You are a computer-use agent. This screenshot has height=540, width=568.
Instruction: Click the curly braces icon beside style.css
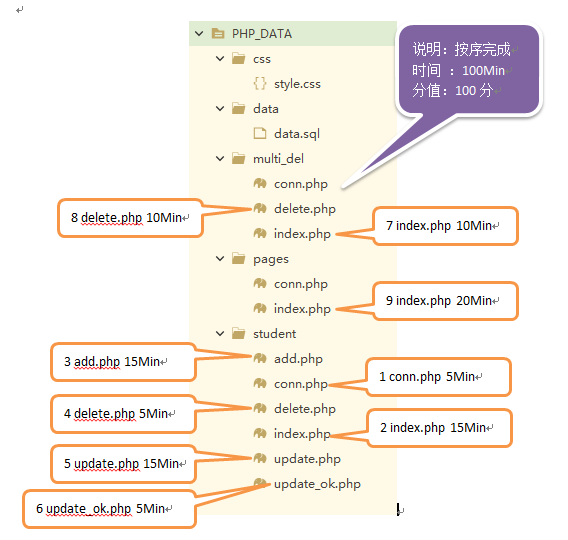pyautogui.click(x=260, y=83)
